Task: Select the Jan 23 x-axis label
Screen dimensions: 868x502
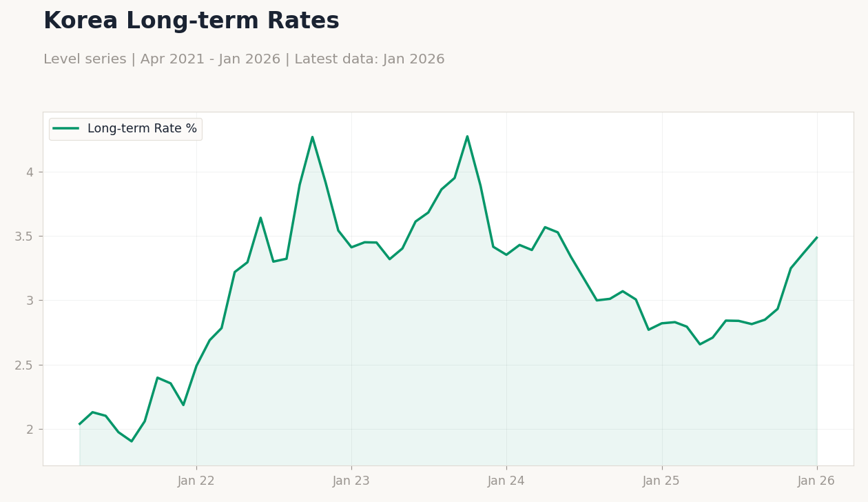Action: coord(351,481)
